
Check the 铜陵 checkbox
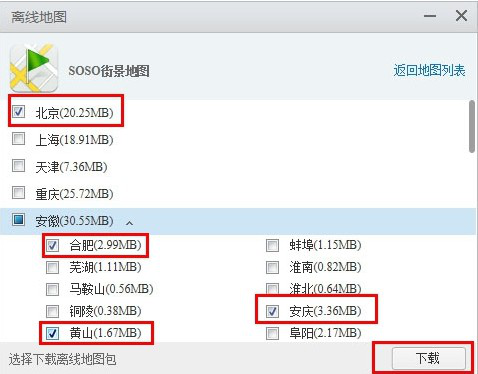[x=52, y=311]
